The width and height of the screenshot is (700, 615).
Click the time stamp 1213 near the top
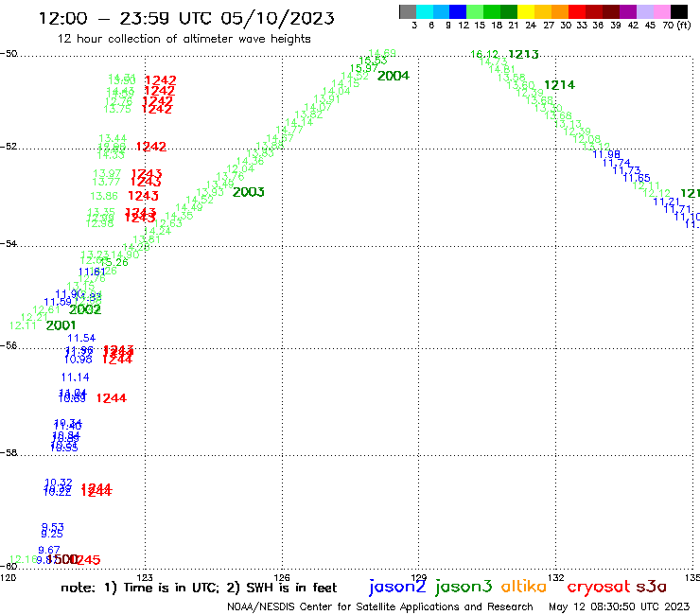523,55
